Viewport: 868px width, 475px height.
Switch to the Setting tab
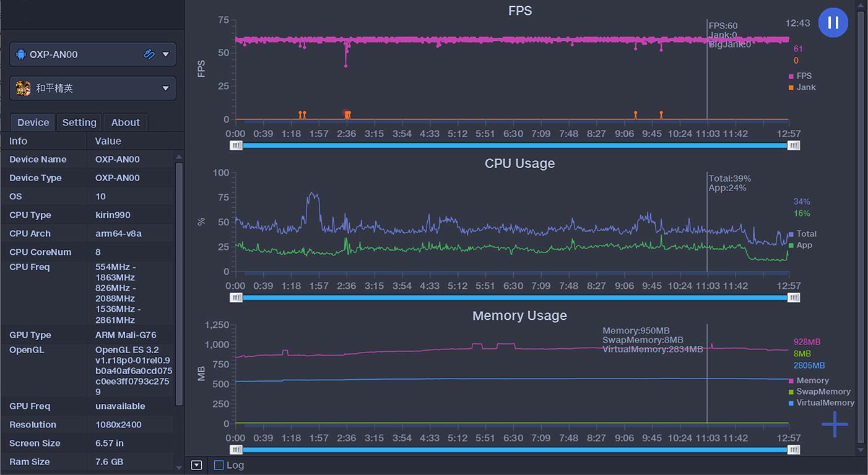point(79,122)
